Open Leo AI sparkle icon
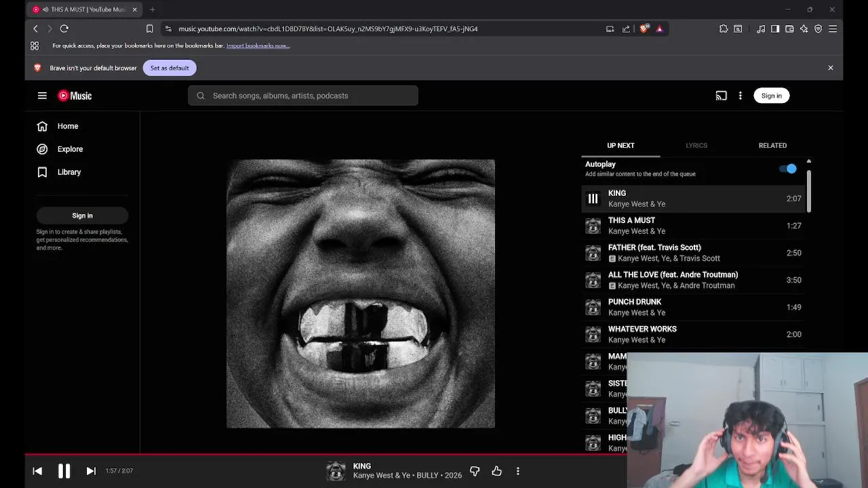868x488 pixels. pos(804,28)
